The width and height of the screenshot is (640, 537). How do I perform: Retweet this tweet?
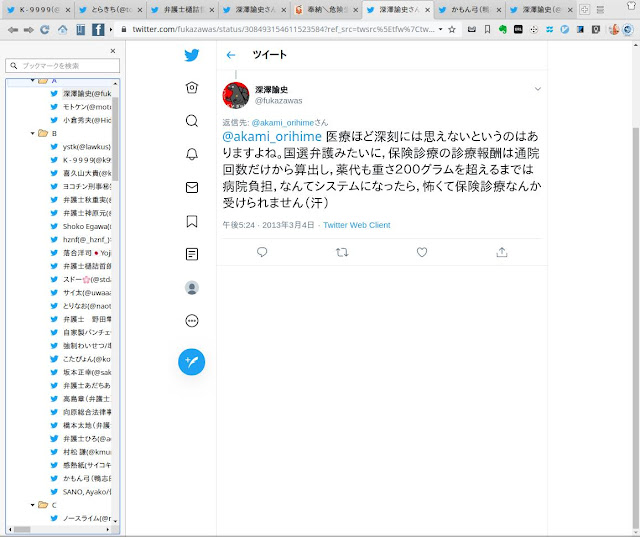click(x=342, y=252)
